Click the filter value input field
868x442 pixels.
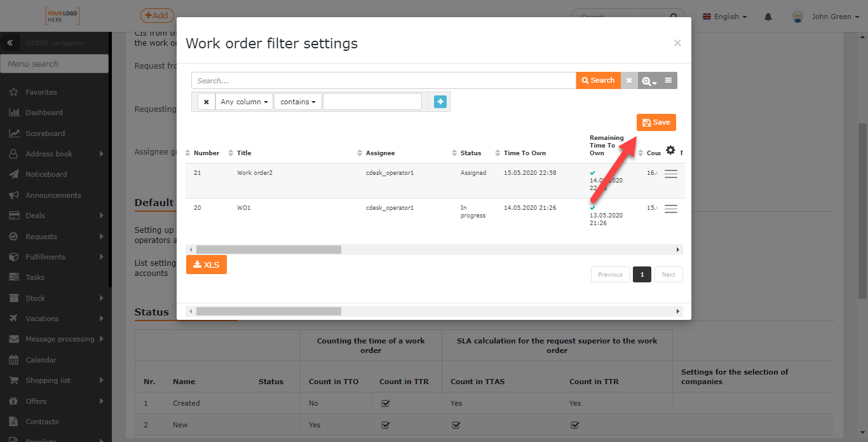(x=372, y=102)
